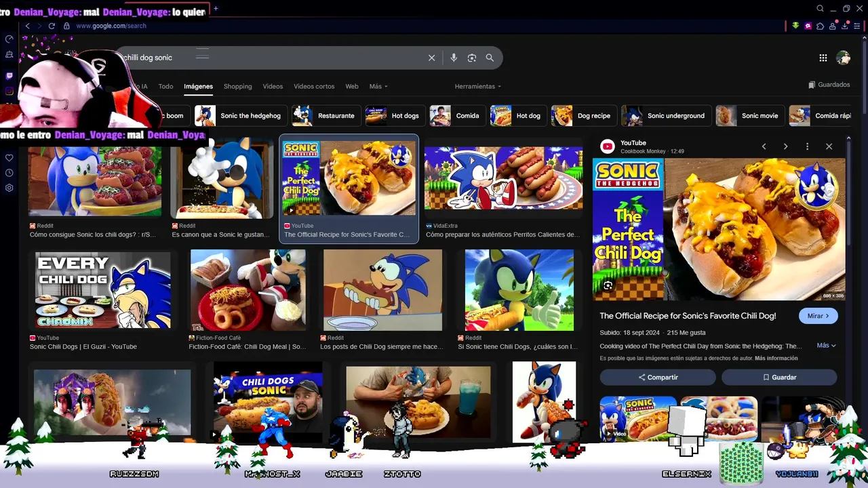This screenshot has height=488, width=868.
Task: Open sidebar history clock icon
Action: 9,173
